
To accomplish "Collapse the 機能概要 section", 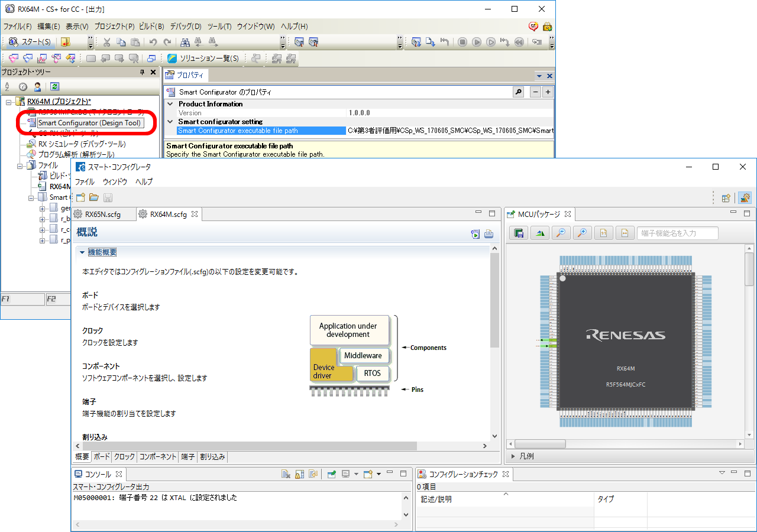I will click(x=82, y=252).
